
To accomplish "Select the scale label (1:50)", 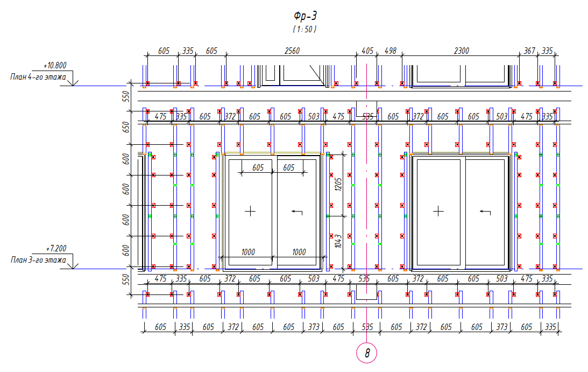I will 304,29.
